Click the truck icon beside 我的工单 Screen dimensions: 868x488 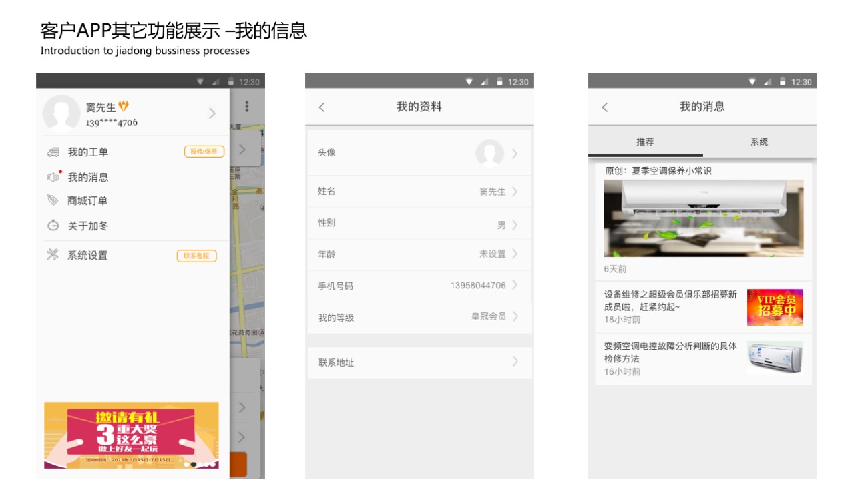click(x=53, y=152)
